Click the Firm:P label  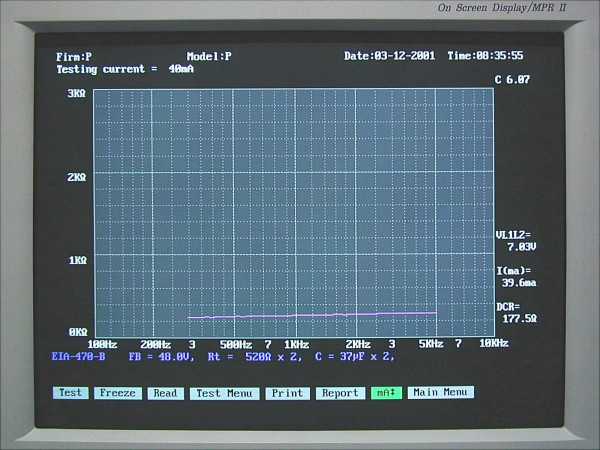tap(74, 57)
